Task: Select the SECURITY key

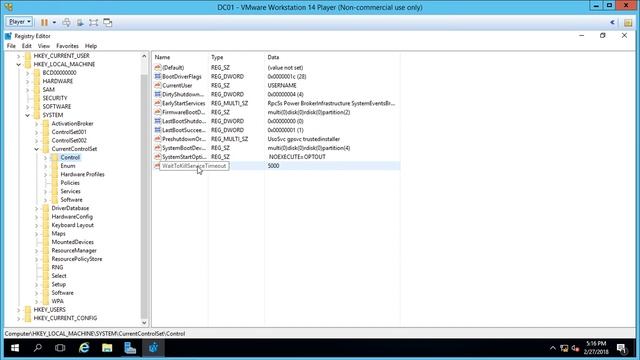Action: (55, 98)
